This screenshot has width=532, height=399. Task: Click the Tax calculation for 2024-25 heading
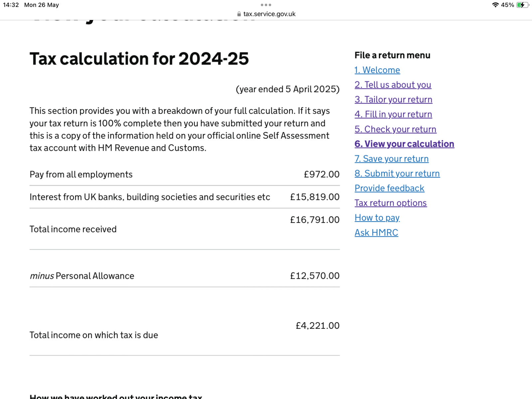pyautogui.click(x=139, y=59)
